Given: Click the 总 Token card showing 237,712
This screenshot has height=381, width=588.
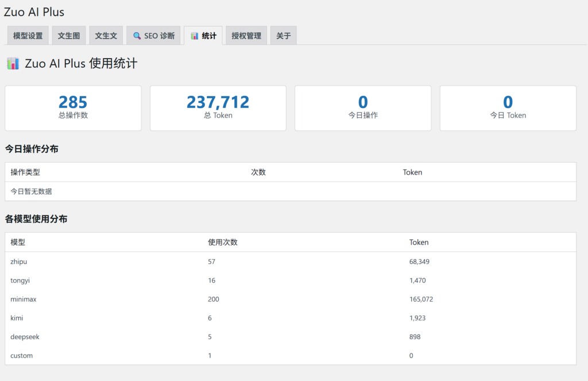Looking at the screenshot, I should point(218,108).
